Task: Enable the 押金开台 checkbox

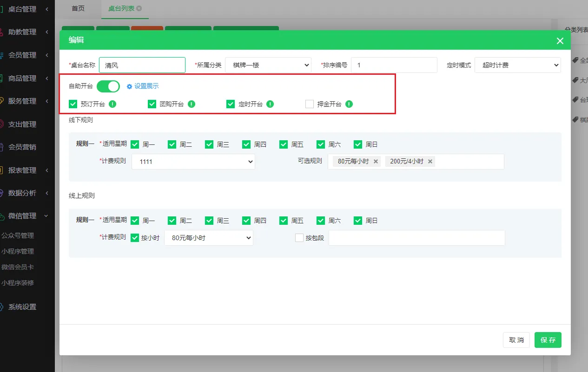Action: 310,104
